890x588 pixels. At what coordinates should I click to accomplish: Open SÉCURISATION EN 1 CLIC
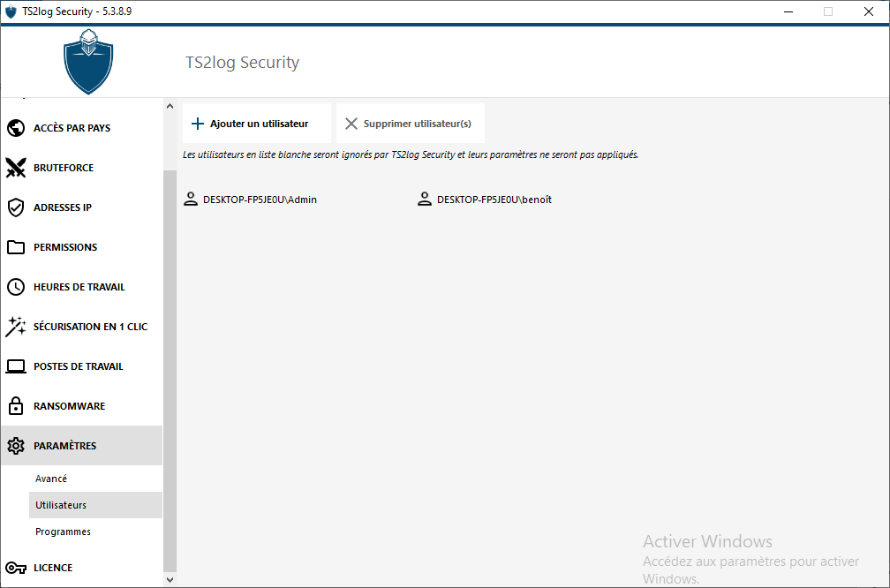point(82,327)
